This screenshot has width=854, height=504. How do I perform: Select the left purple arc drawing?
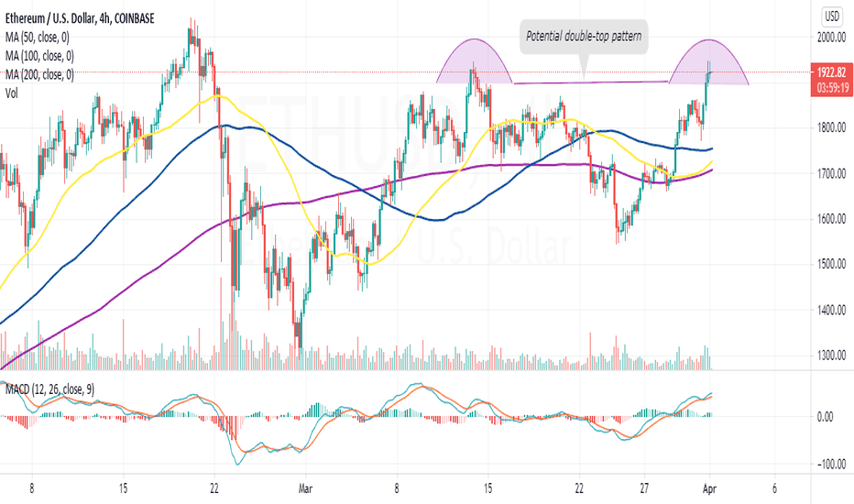tap(474, 60)
